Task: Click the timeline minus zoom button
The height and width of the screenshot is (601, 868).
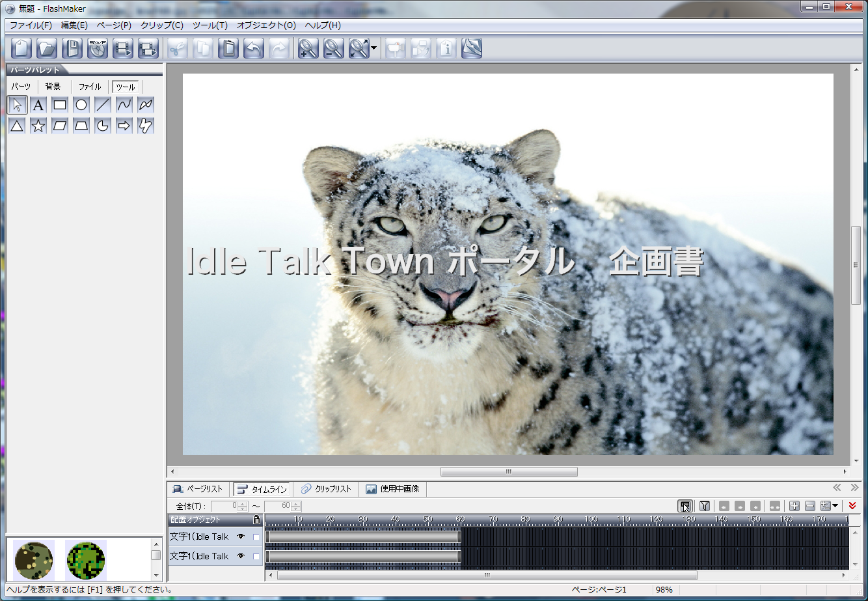Action: point(810,506)
